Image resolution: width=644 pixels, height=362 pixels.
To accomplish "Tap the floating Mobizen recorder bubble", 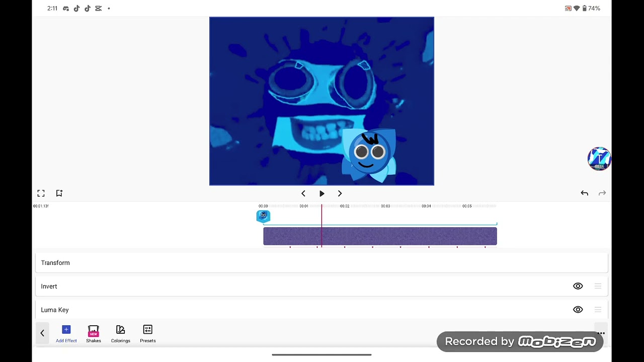I will click(599, 159).
